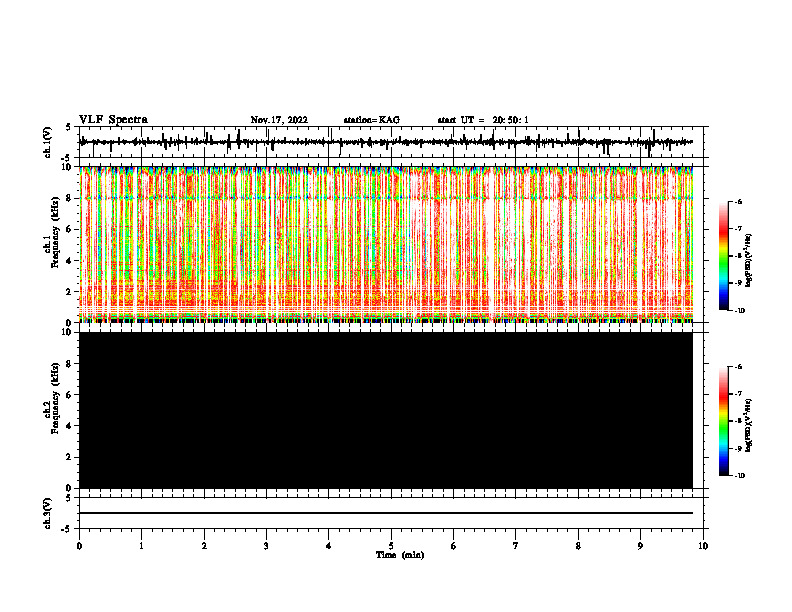792x612 pixels.
Task: Click the flat ch.3 voltage trace line
Action: click(x=386, y=513)
